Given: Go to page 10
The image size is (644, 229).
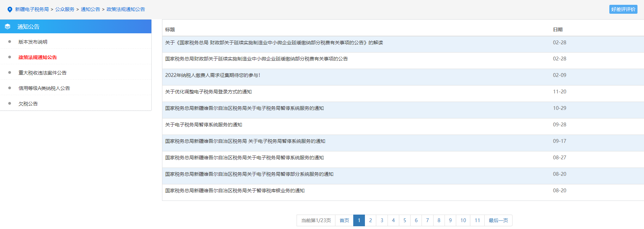Looking at the screenshot, I should pos(463,220).
